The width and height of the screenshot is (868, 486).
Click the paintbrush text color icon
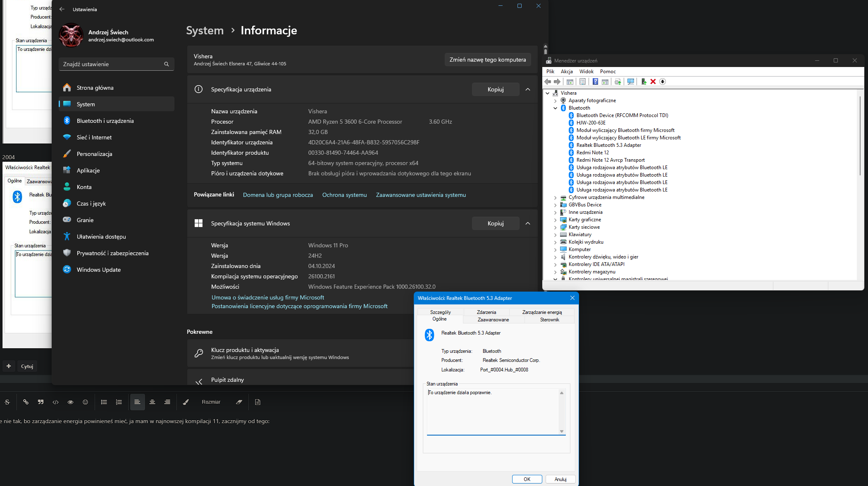[186, 402]
